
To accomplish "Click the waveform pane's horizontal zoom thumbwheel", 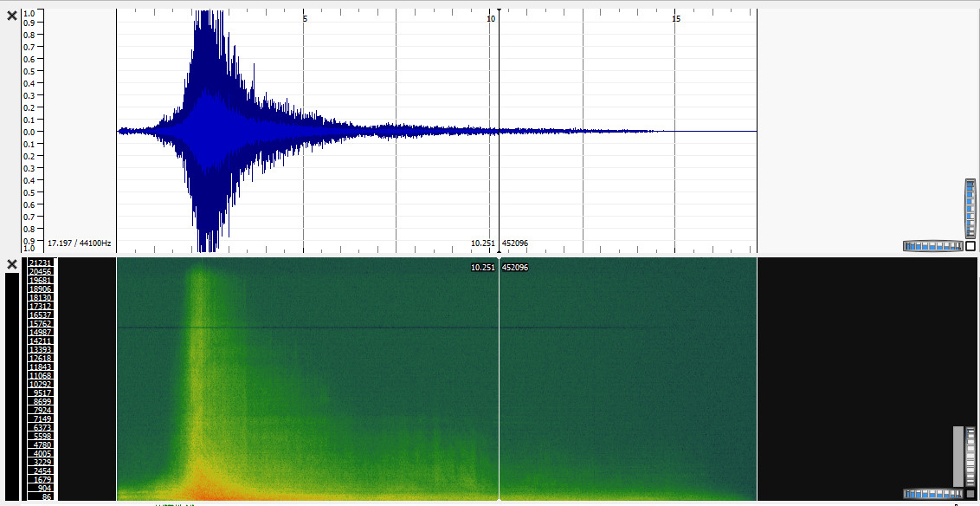I will [932, 246].
